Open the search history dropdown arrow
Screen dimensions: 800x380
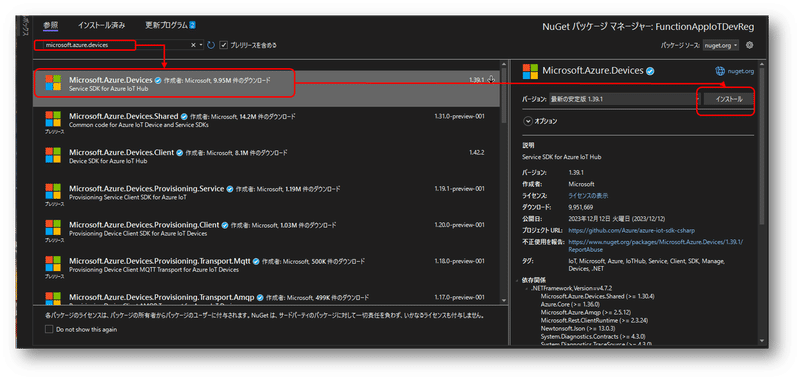pyautogui.click(x=201, y=45)
